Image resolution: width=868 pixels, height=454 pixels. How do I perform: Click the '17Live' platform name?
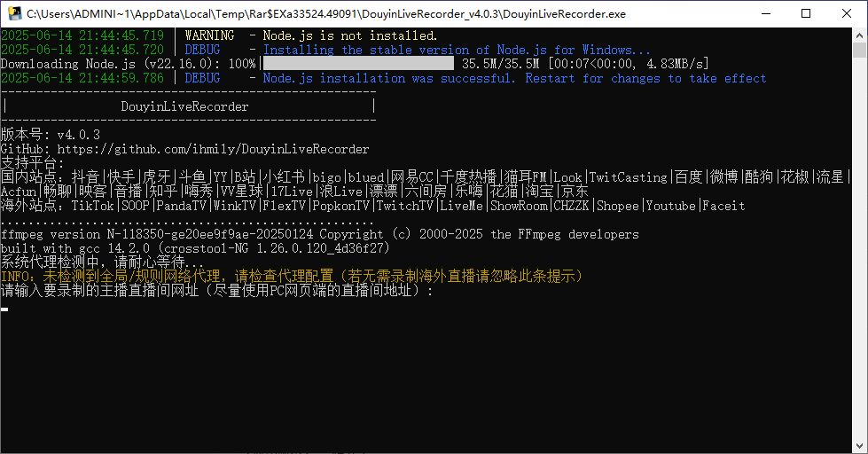pos(291,192)
